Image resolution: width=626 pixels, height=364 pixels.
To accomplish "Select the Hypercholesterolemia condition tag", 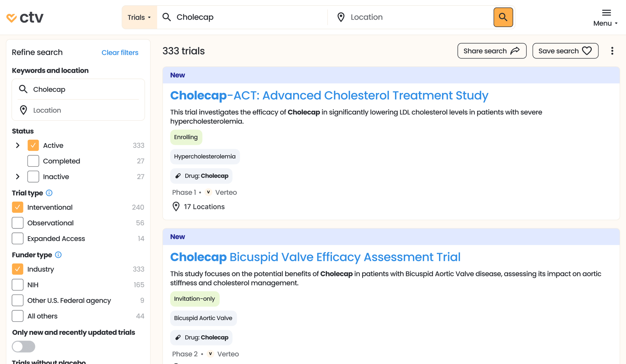I will tap(205, 157).
